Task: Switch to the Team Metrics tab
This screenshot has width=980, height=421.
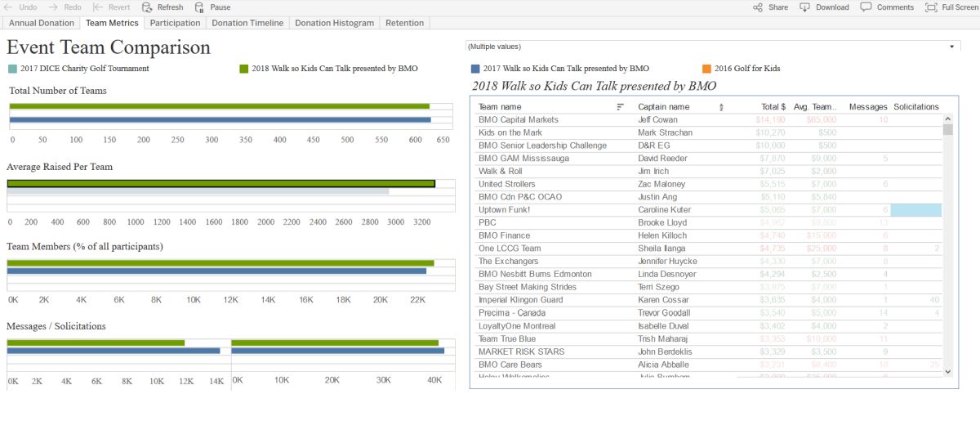Action: 112,23
